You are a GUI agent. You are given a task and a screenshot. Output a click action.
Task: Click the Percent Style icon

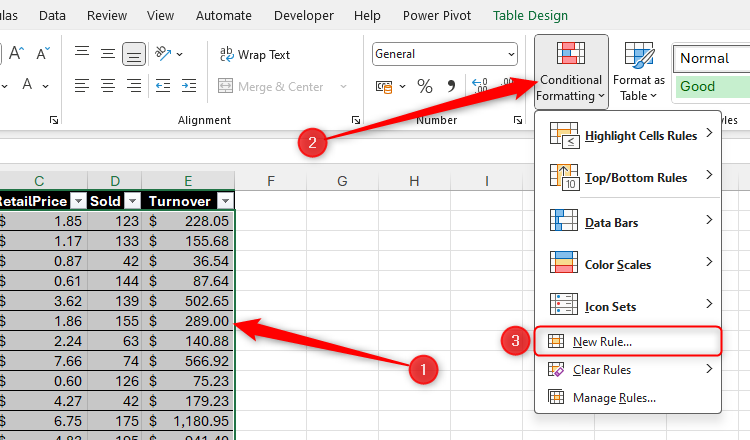point(425,87)
